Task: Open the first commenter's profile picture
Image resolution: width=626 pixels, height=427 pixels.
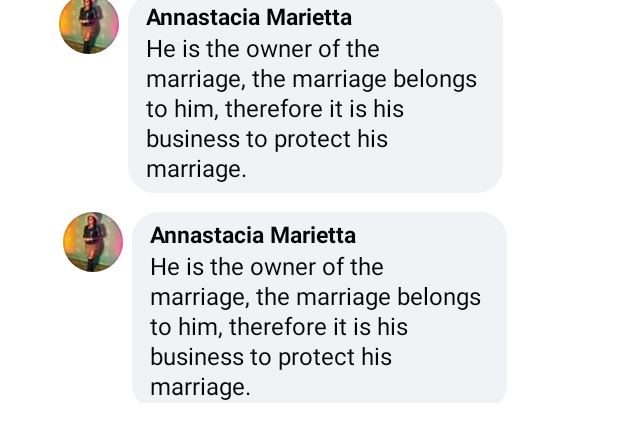Action: click(89, 24)
